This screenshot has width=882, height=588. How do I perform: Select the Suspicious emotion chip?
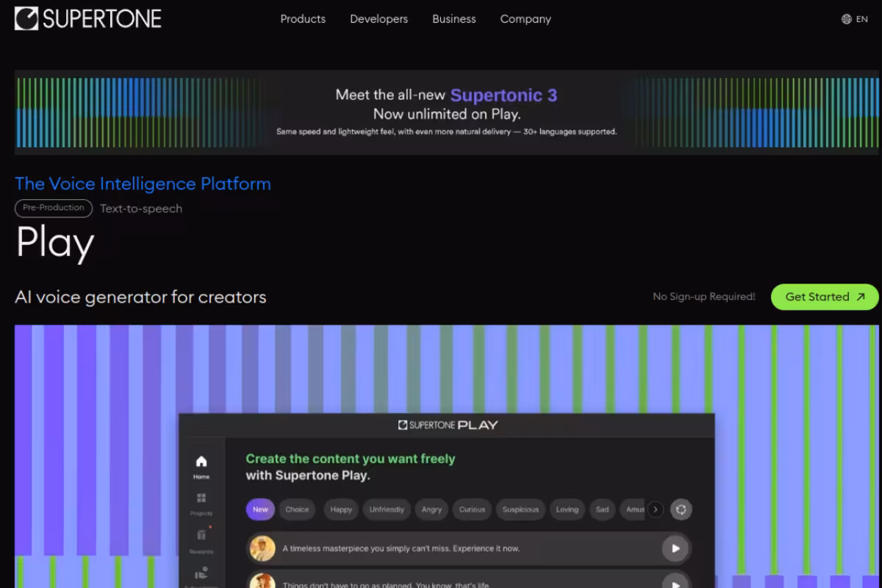[x=520, y=509]
